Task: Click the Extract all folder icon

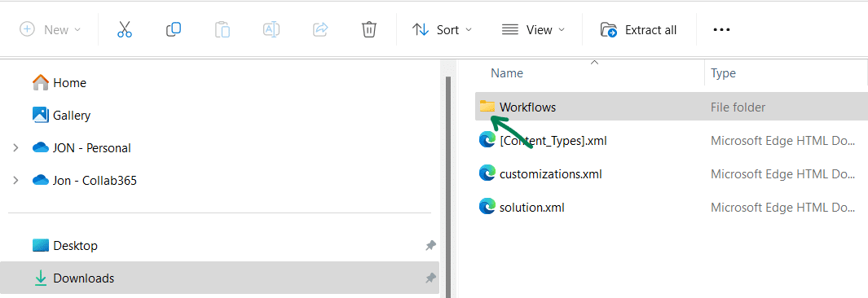Action: click(608, 30)
